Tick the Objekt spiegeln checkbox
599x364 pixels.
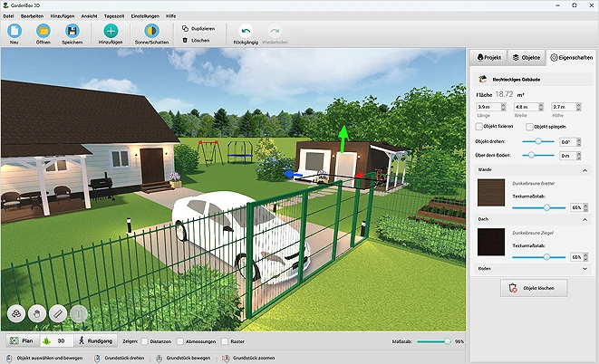click(529, 127)
